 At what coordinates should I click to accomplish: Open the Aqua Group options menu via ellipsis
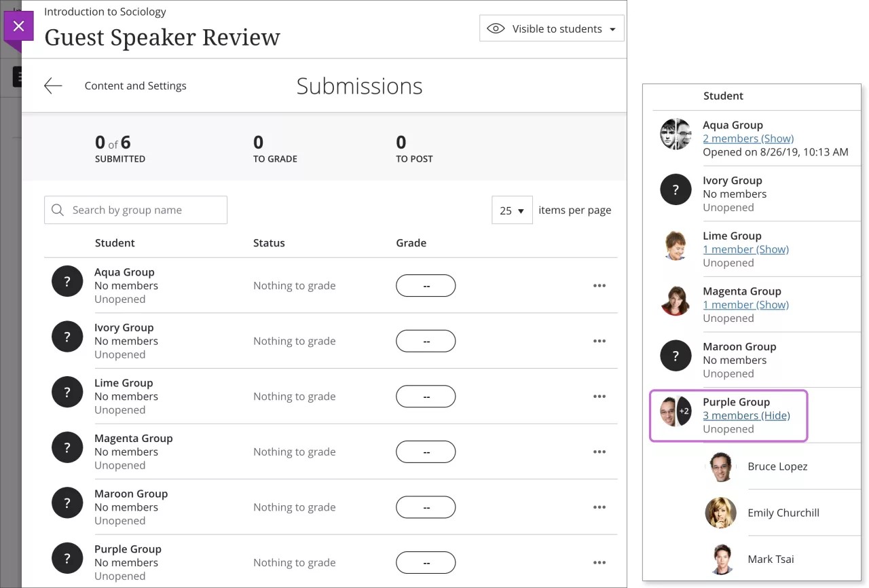599,285
